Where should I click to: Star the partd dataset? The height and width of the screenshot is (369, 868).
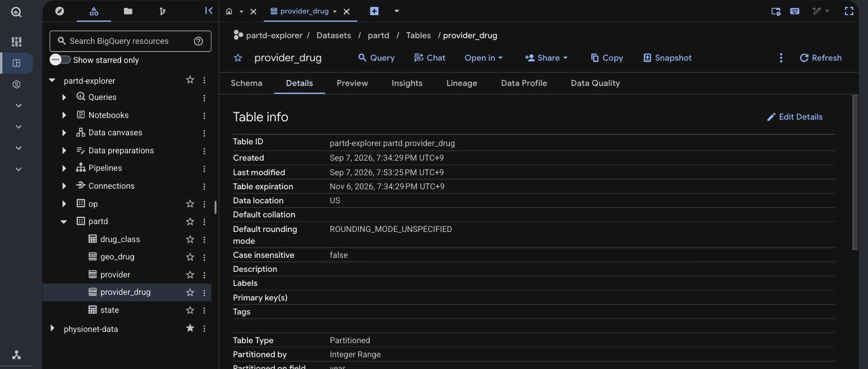tap(190, 221)
